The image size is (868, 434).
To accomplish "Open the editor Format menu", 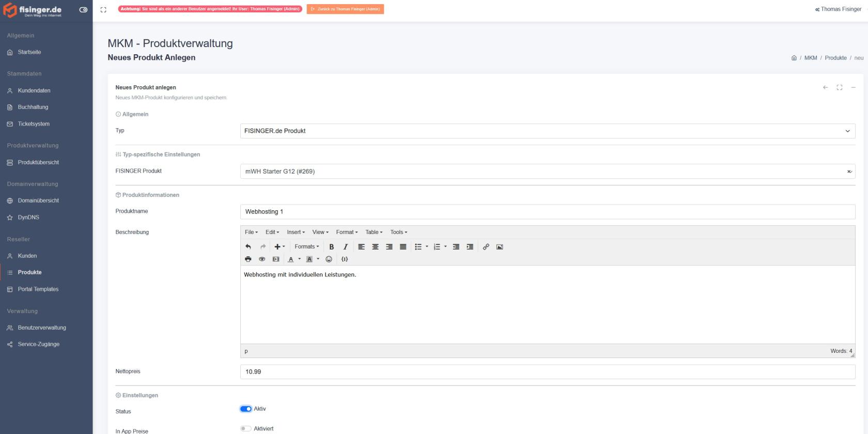I will click(x=347, y=233).
